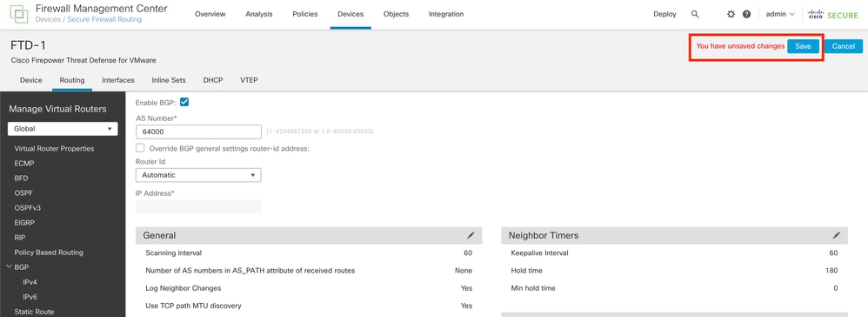The width and height of the screenshot is (868, 317).
Task: Click the AS Number input field
Action: pyautogui.click(x=198, y=132)
